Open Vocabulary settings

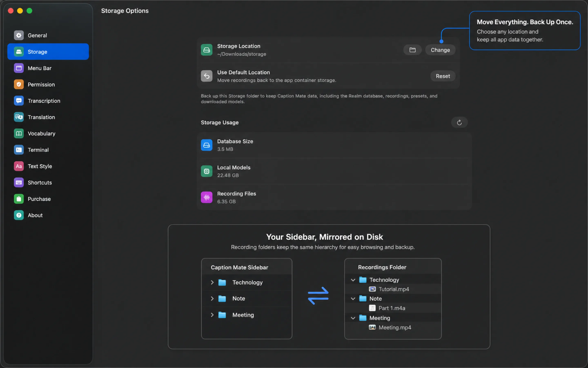click(x=48, y=133)
